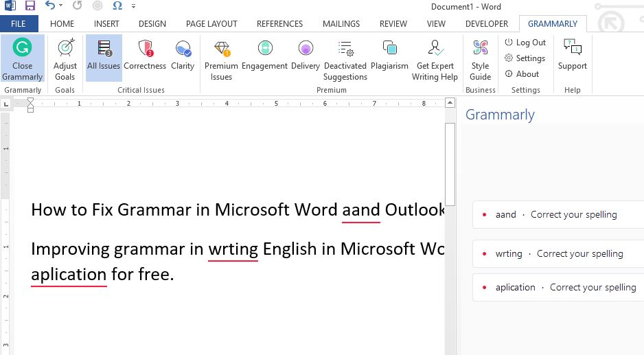Click Log Out in Settings group
This screenshot has height=355, width=644.
point(525,43)
